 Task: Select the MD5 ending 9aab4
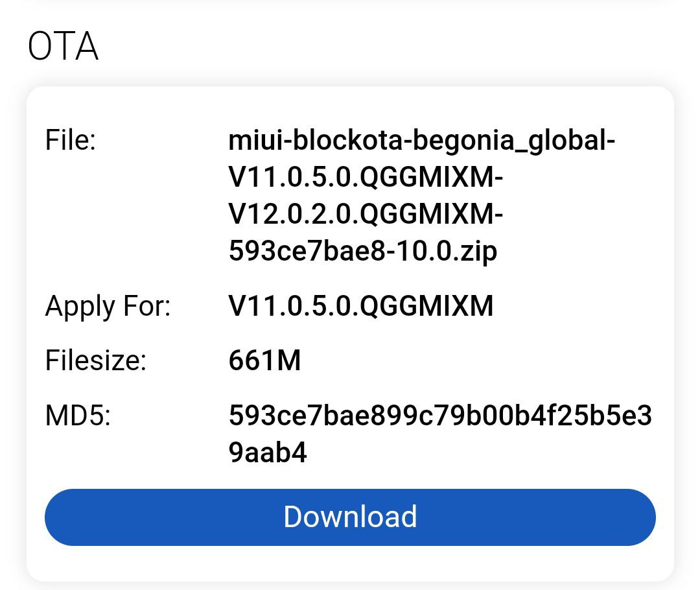268,453
